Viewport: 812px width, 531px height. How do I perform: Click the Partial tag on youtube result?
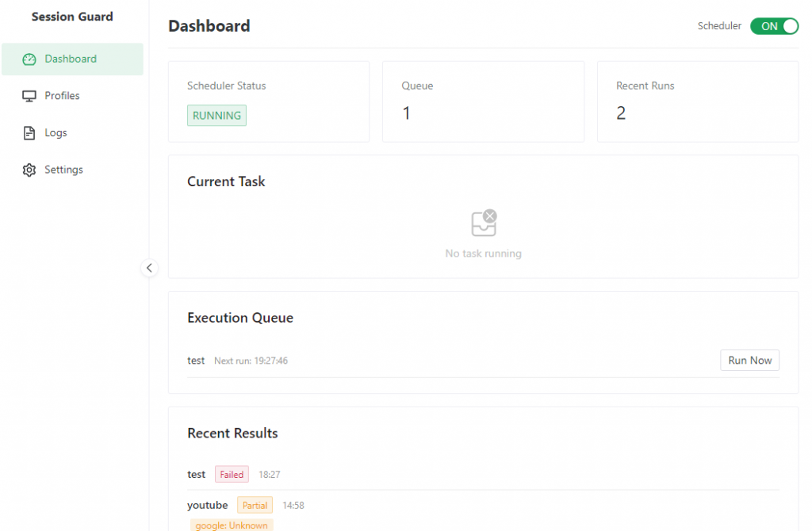tap(255, 506)
